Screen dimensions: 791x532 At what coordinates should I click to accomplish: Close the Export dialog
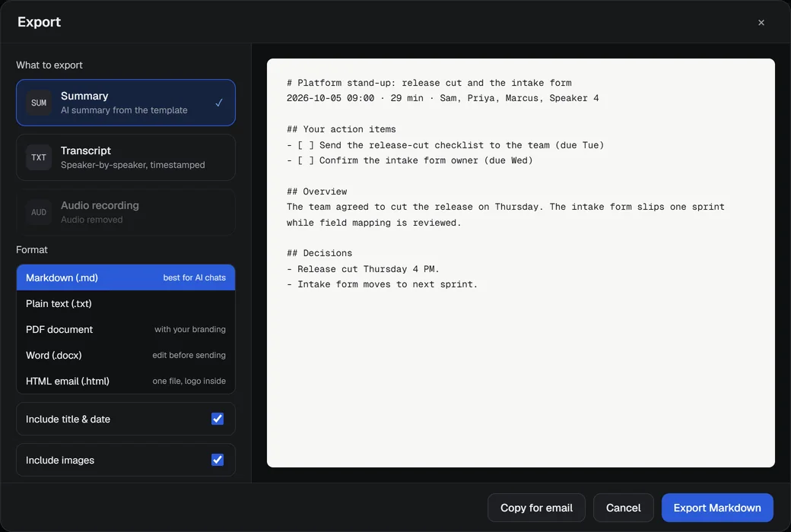pos(761,23)
